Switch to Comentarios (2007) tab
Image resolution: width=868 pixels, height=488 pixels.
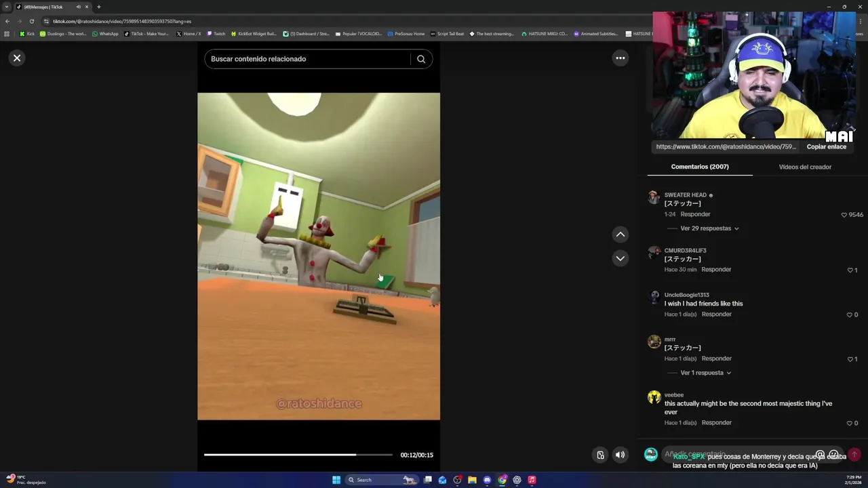(700, 167)
